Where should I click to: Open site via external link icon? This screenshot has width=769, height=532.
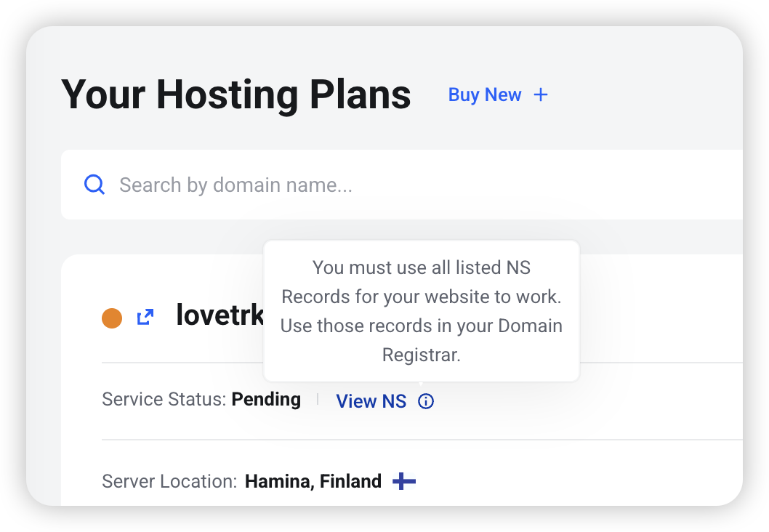click(x=145, y=318)
